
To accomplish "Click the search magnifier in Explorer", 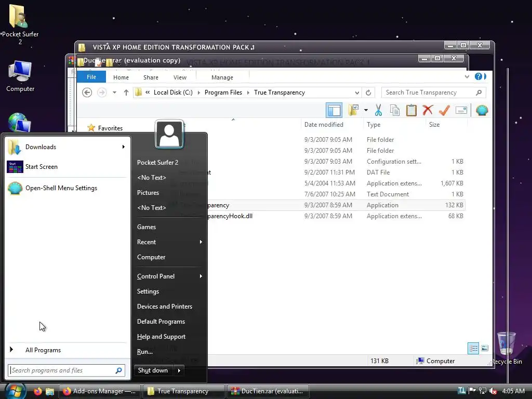I will tap(478, 92).
